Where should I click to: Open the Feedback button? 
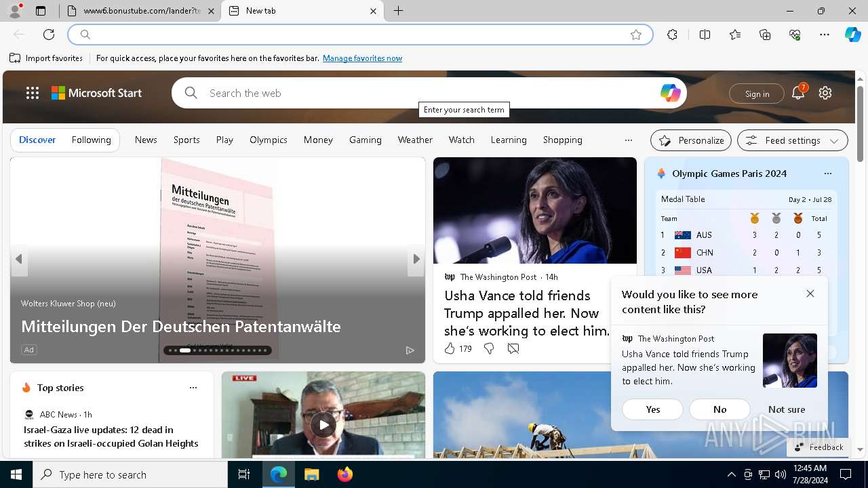pos(818,447)
